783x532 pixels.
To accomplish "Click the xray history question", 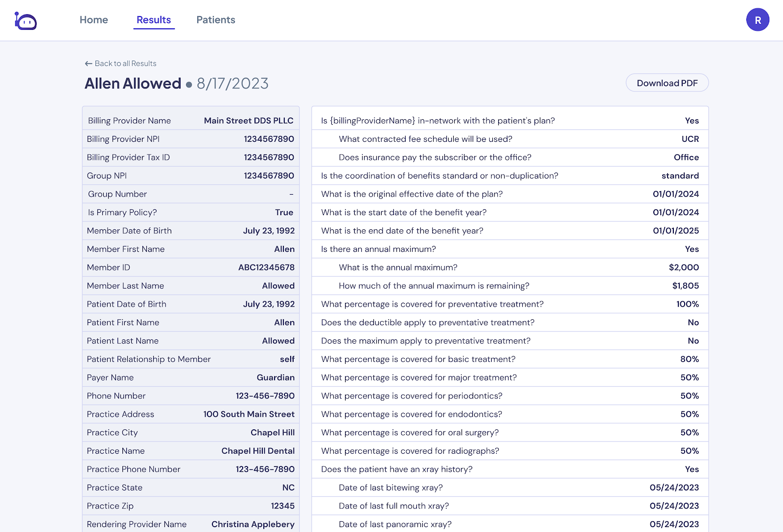I will point(397,469).
